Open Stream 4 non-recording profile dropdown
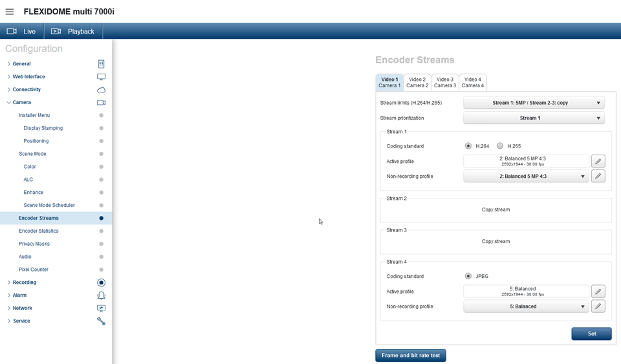Image resolution: width=621 pixels, height=364 pixels. pos(526,306)
